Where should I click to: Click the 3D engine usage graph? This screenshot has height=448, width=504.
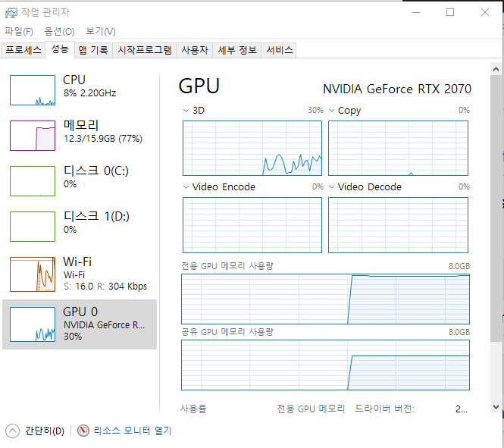point(252,148)
